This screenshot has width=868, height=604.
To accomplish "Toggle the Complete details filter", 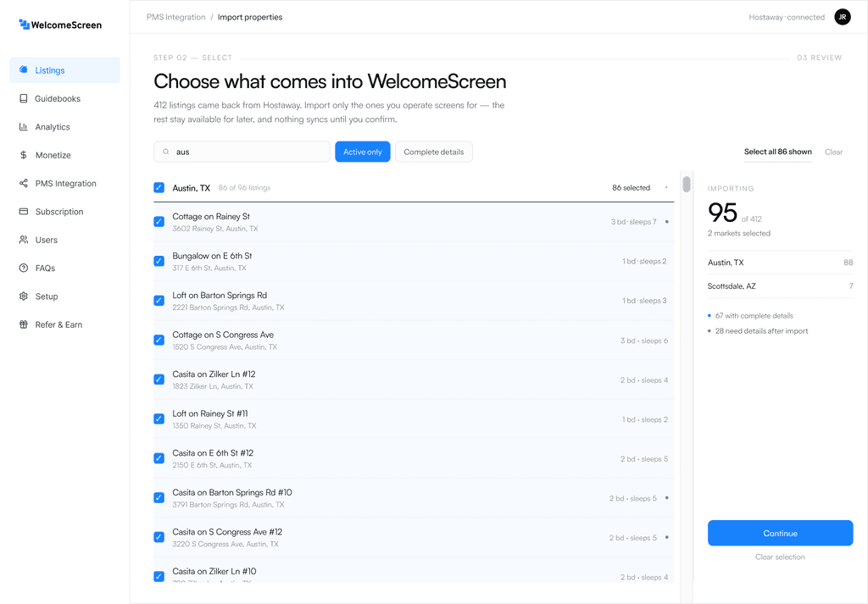I will (434, 152).
